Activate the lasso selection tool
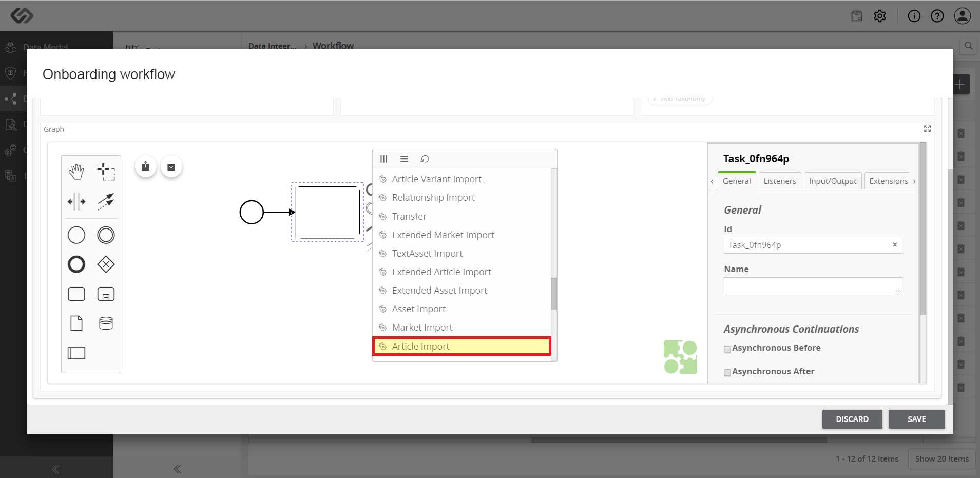Viewport: 980px width, 478px height. [x=106, y=171]
